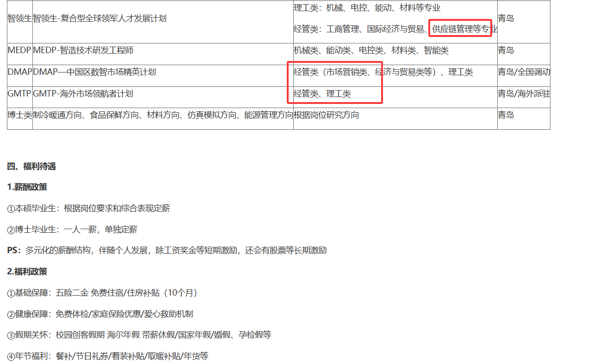
Task: Click the DMAP—中国区数智市场精英计划 position name
Action: click(94, 72)
